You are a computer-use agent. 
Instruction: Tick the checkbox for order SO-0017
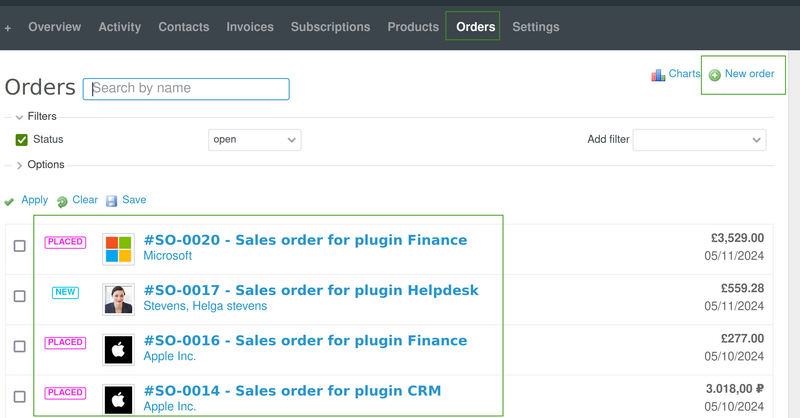pos(20,296)
